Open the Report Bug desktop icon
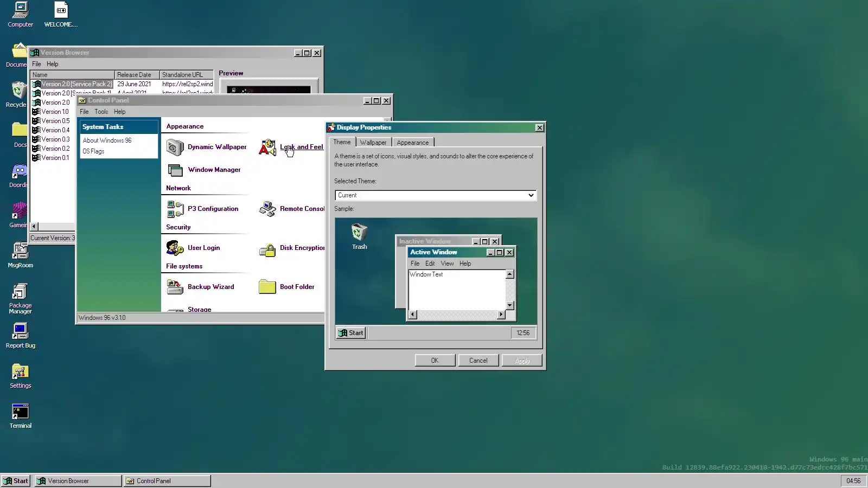868x488 pixels. point(21,336)
